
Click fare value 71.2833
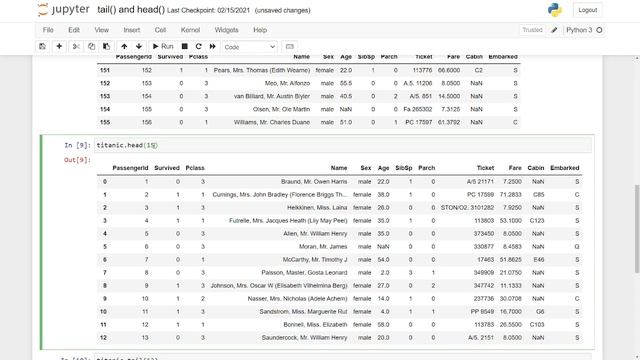click(511, 195)
